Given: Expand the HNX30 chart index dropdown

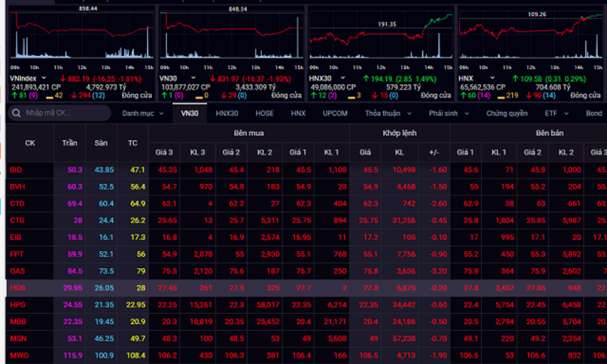Looking at the screenshot, I should [x=342, y=78].
